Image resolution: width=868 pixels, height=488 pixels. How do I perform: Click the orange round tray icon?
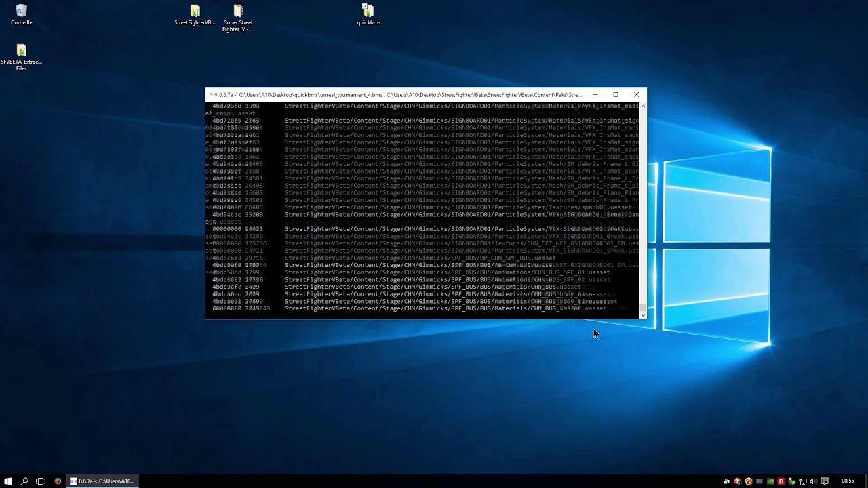pyautogui.click(x=749, y=481)
